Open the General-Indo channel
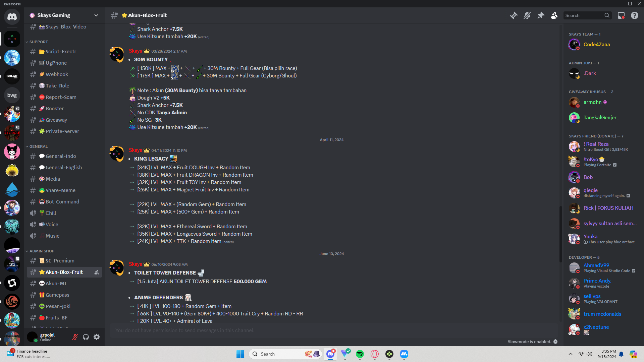644x362 pixels. (x=64, y=156)
